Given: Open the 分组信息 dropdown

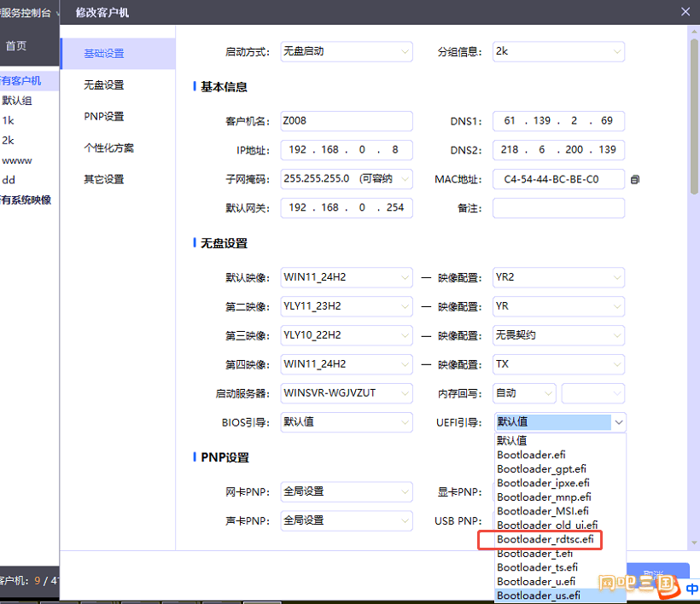Looking at the screenshot, I should 558,52.
